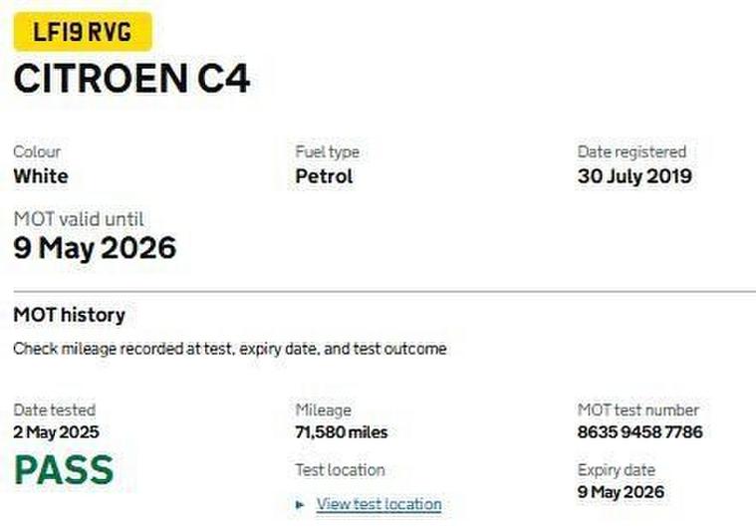Click the green PASS result
Viewport: 756px width, 532px height.
click(x=64, y=470)
